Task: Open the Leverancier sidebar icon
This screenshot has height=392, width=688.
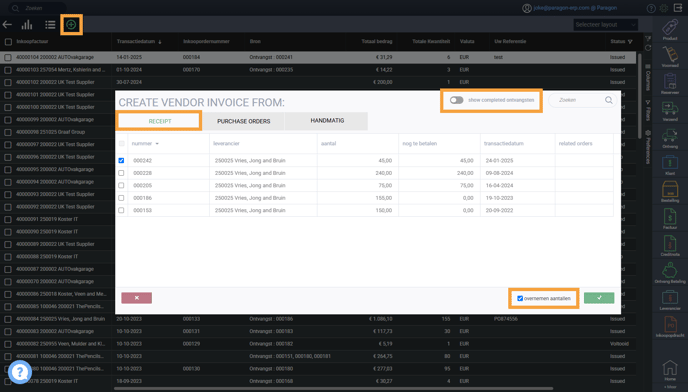Action: point(670,300)
